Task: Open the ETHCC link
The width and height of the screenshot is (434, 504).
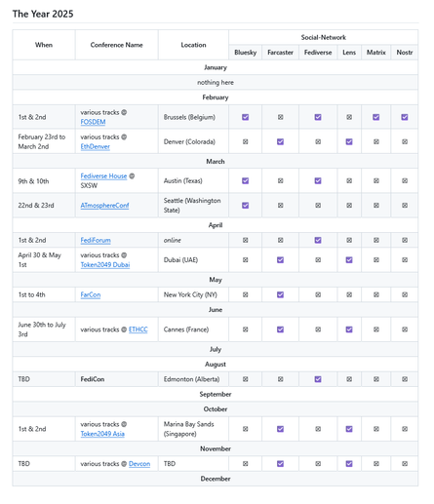Action: click(x=138, y=330)
